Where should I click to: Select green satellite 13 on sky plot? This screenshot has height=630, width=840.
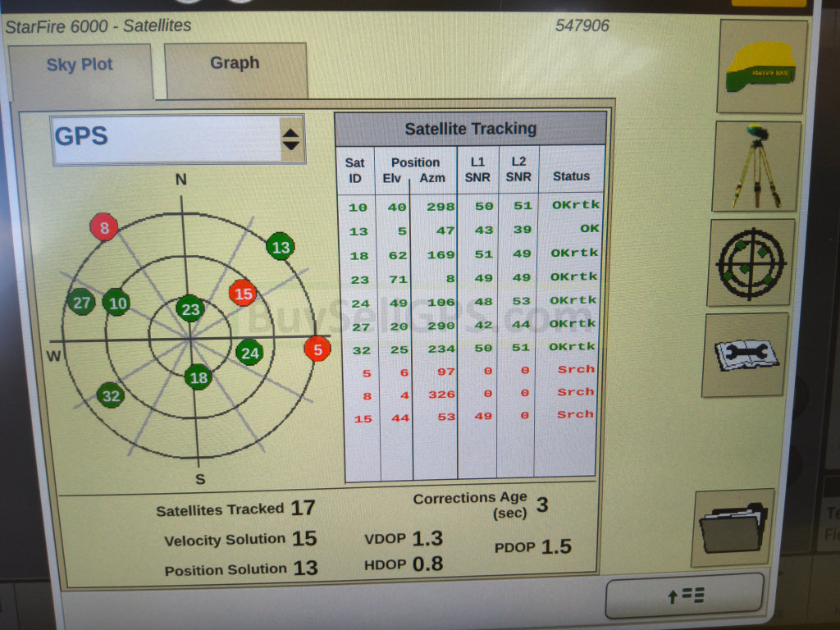[x=281, y=246]
